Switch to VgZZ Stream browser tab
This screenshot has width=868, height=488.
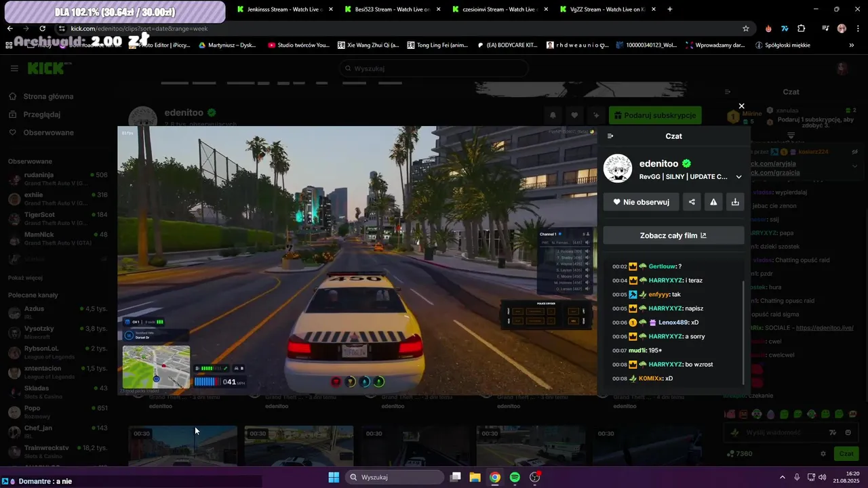click(607, 9)
